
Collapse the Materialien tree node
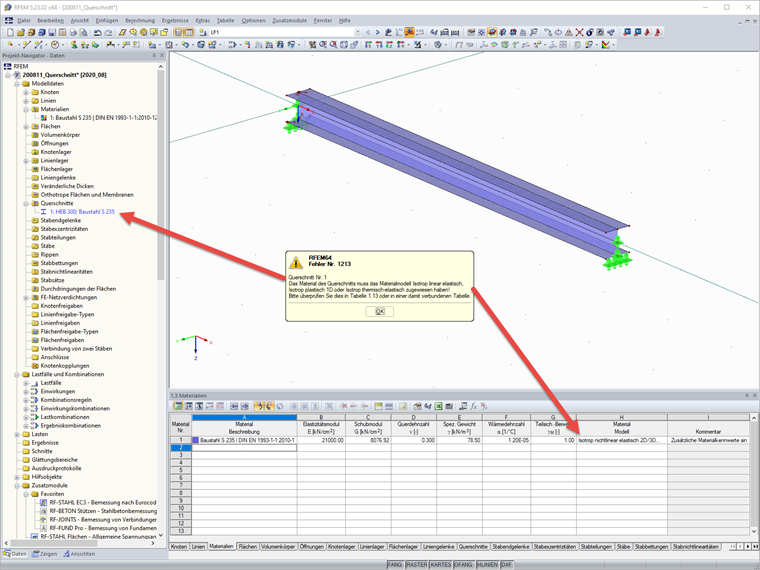[26, 109]
